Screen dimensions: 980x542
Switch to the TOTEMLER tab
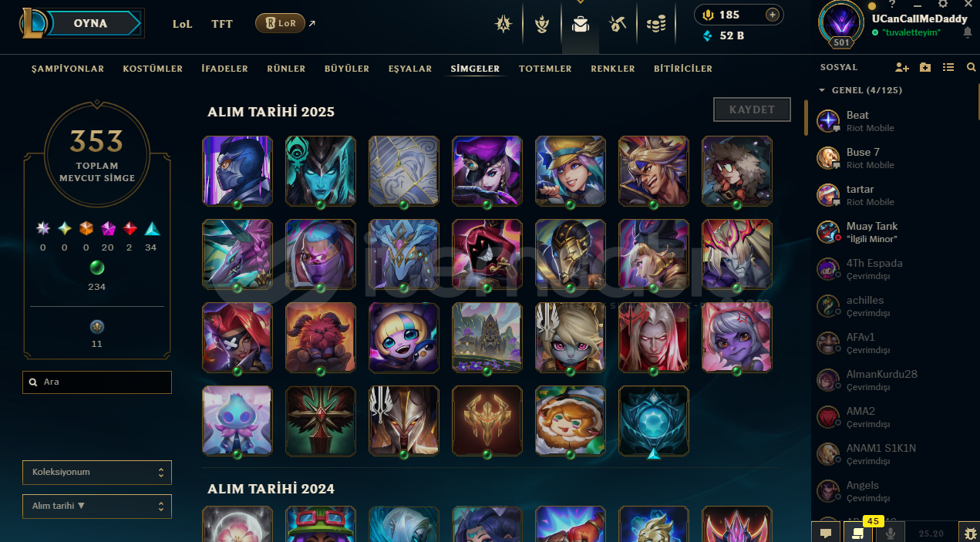coord(545,69)
